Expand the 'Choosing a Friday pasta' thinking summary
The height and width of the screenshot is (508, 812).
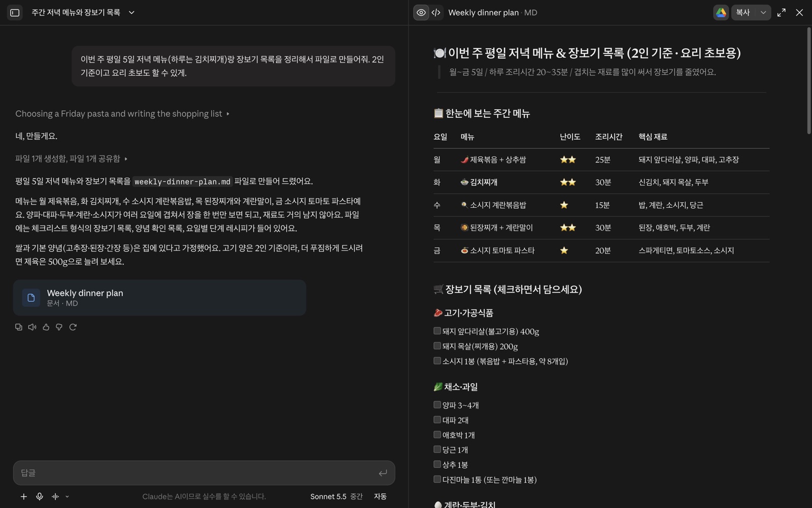click(122, 114)
